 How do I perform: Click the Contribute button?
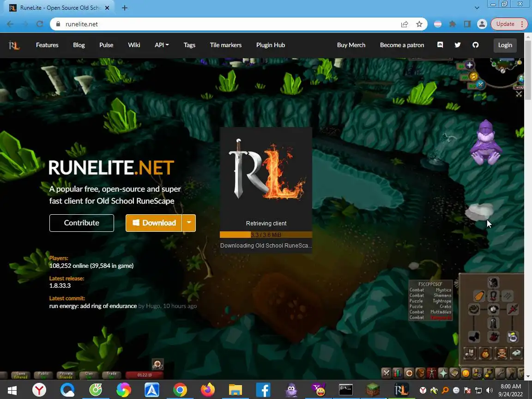[81, 223]
